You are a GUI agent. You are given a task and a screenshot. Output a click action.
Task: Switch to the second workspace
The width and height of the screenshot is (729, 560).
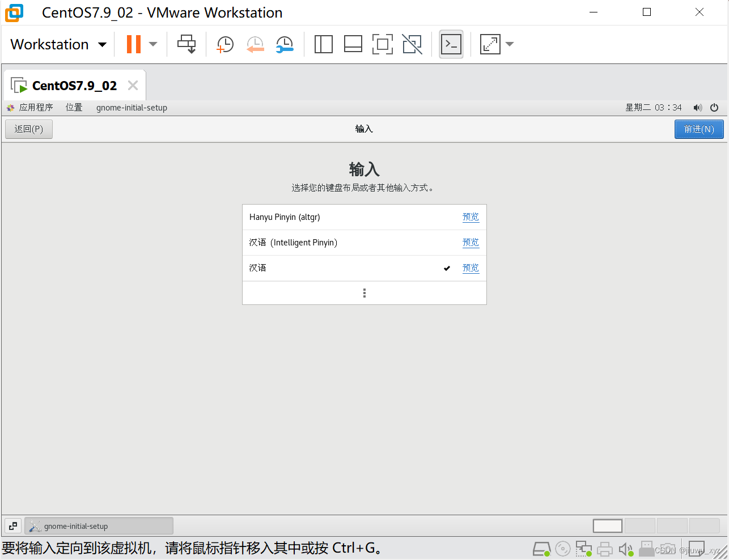tap(640, 526)
